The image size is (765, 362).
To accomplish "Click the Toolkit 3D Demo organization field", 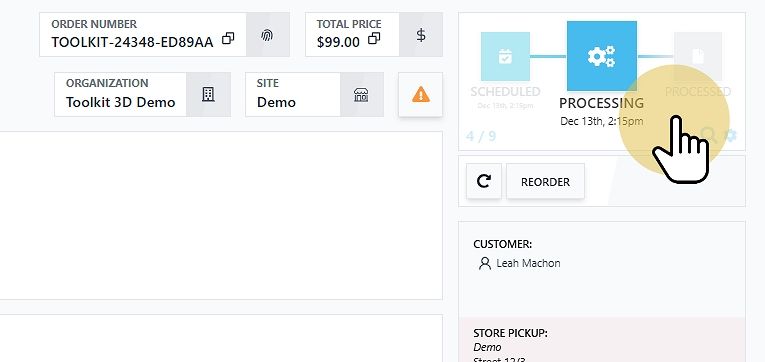I will coord(121,95).
